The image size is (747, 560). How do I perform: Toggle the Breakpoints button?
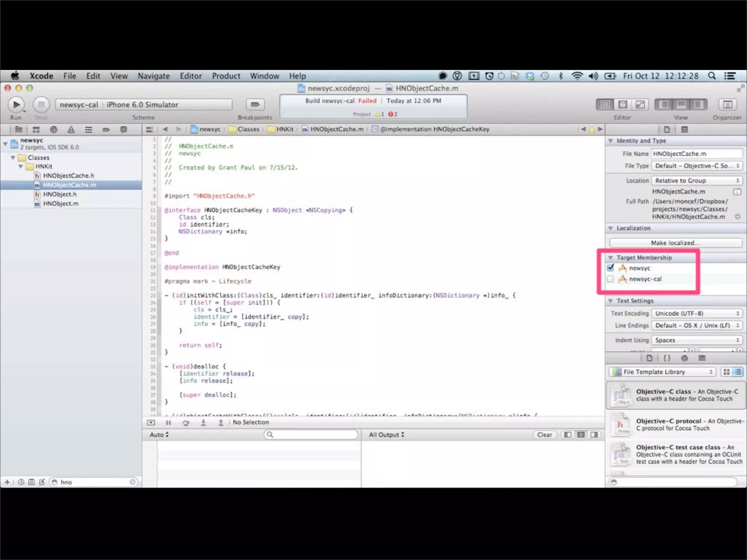point(255,105)
